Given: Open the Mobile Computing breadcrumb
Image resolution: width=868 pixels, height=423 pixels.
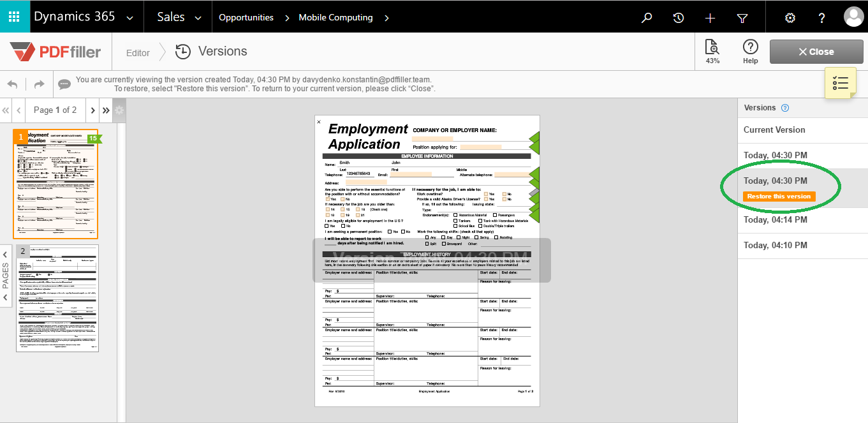Looking at the screenshot, I should tap(336, 17).
